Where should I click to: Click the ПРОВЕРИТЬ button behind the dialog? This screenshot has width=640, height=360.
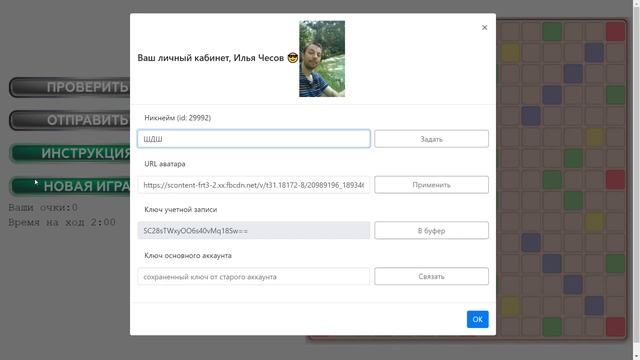[70, 87]
